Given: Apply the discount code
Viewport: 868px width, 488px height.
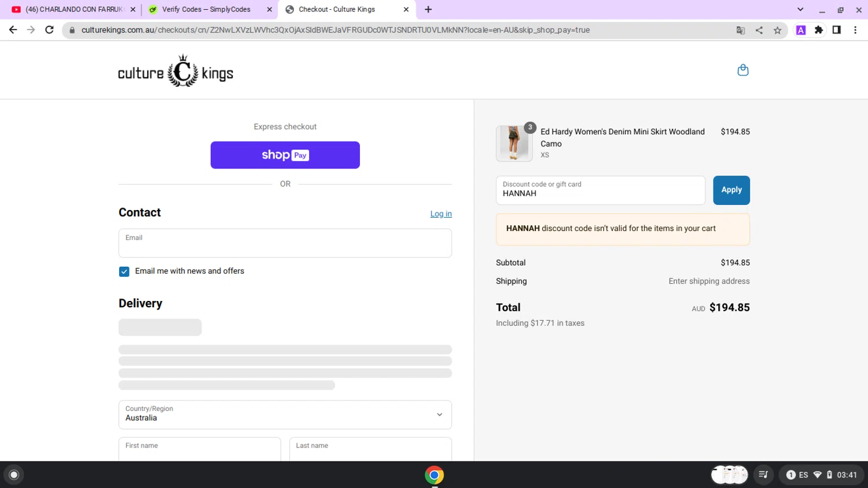Looking at the screenshot, I should (731, 190).
